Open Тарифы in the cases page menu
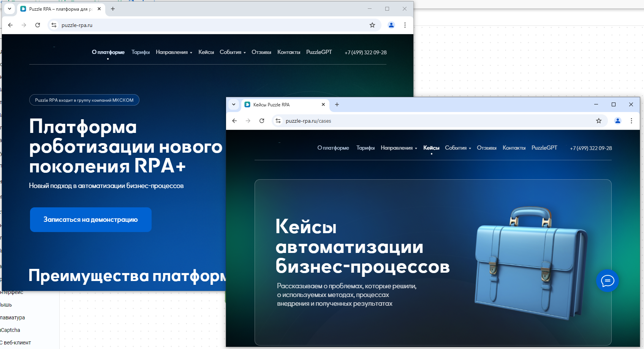The image size is (644, 349). [366, 148]
